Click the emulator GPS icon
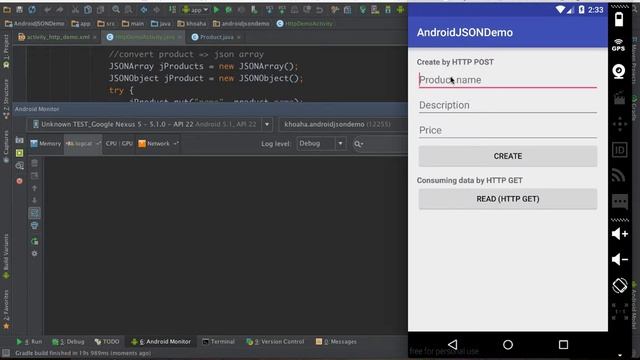The height and width of the screenshot is (360, 640). (619, 45)
